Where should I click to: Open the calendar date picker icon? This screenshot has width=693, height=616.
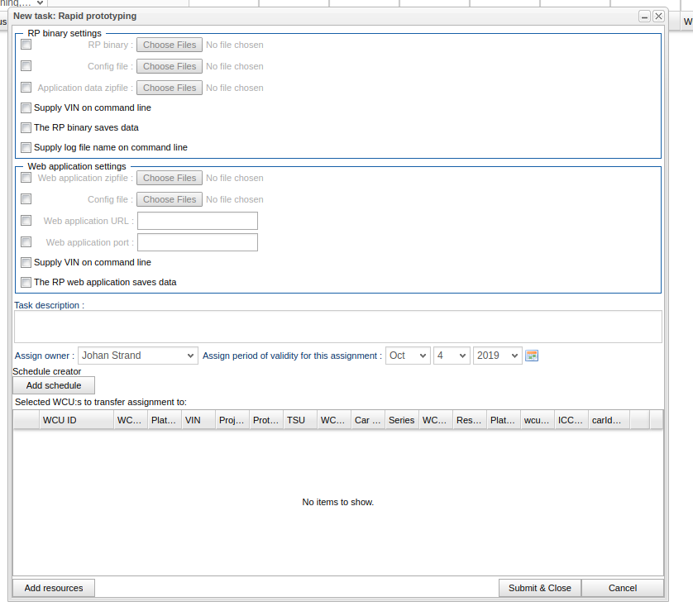click(532, 356)
